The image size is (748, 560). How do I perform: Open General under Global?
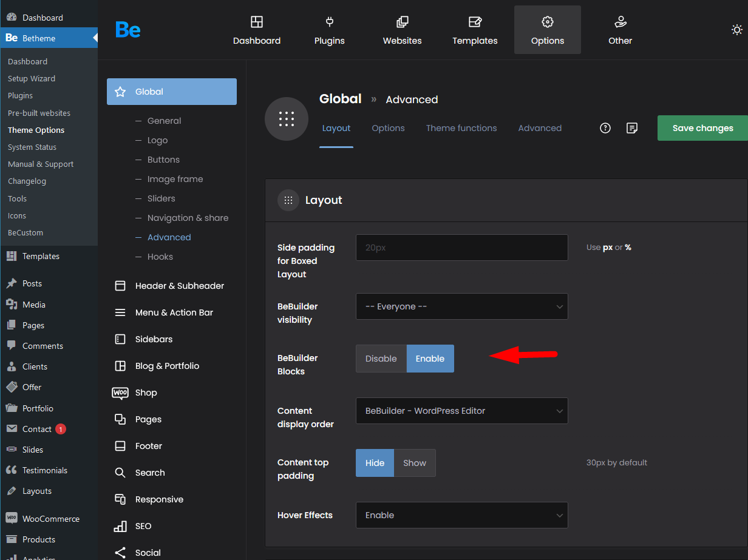[x=164, y=121]
